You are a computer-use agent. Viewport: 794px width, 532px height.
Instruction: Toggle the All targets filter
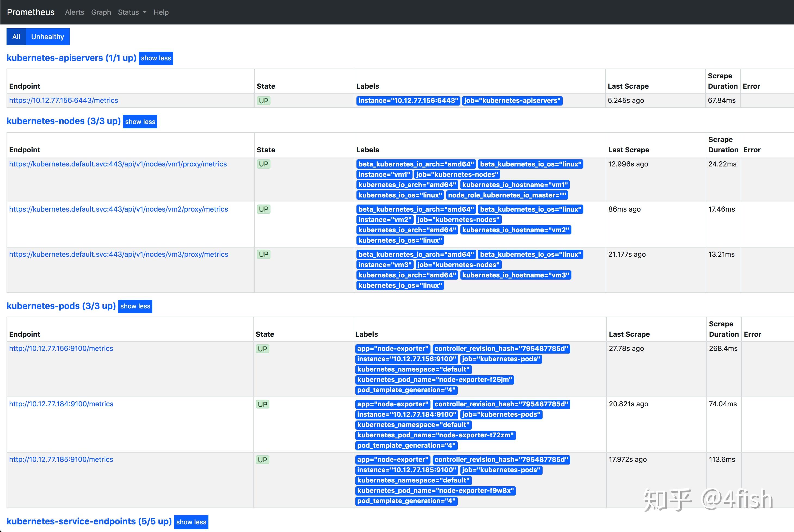[16, 37]
